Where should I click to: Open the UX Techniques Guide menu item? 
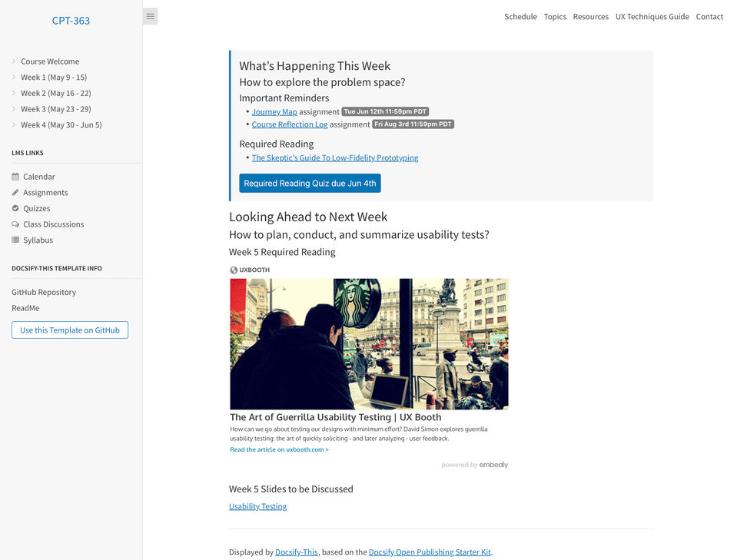[x=652, y=16]
